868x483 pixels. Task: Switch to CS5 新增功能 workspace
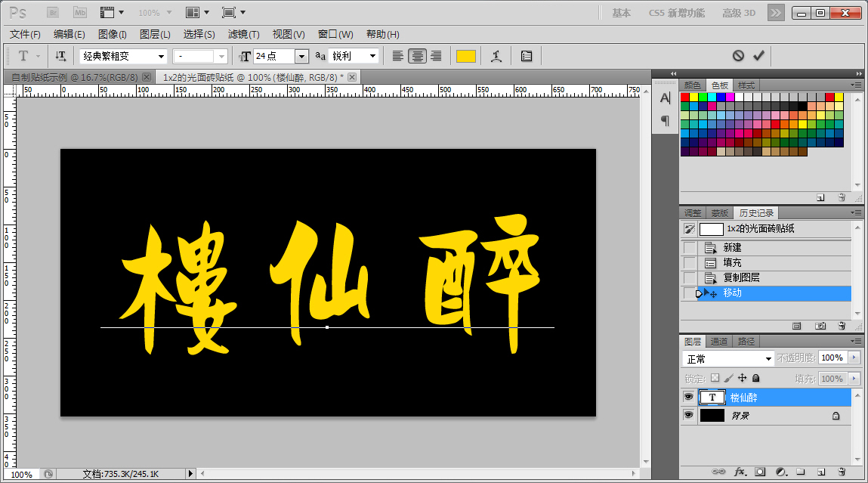[676, 13]
